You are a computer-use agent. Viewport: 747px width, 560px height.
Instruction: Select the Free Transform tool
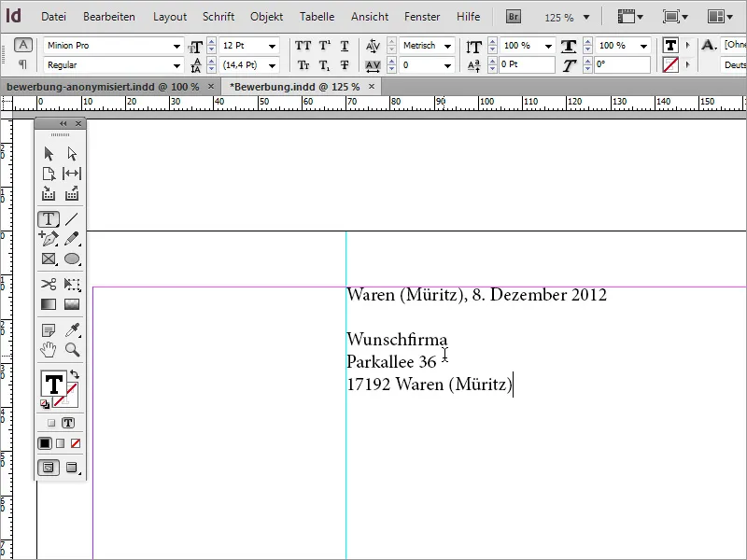point(72,285)
